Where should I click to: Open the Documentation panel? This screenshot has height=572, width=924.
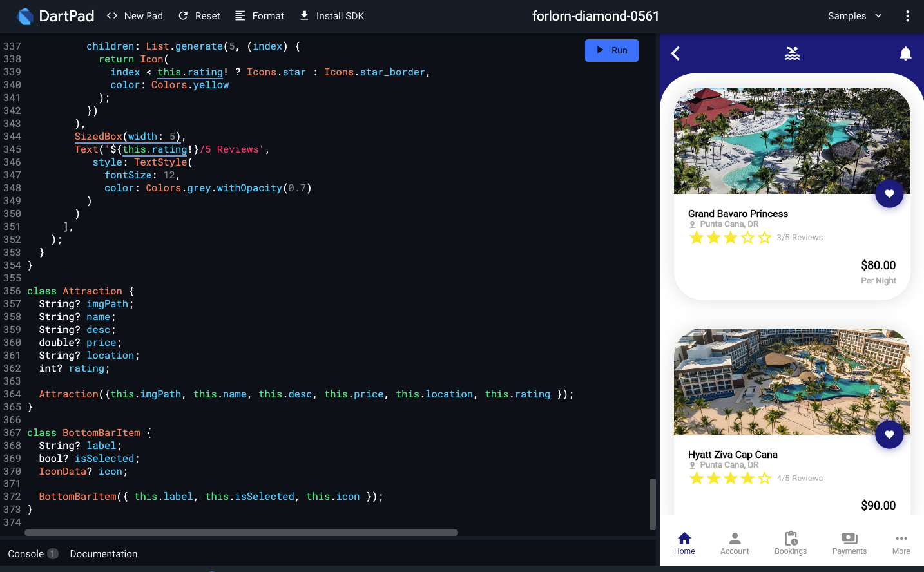104,554
